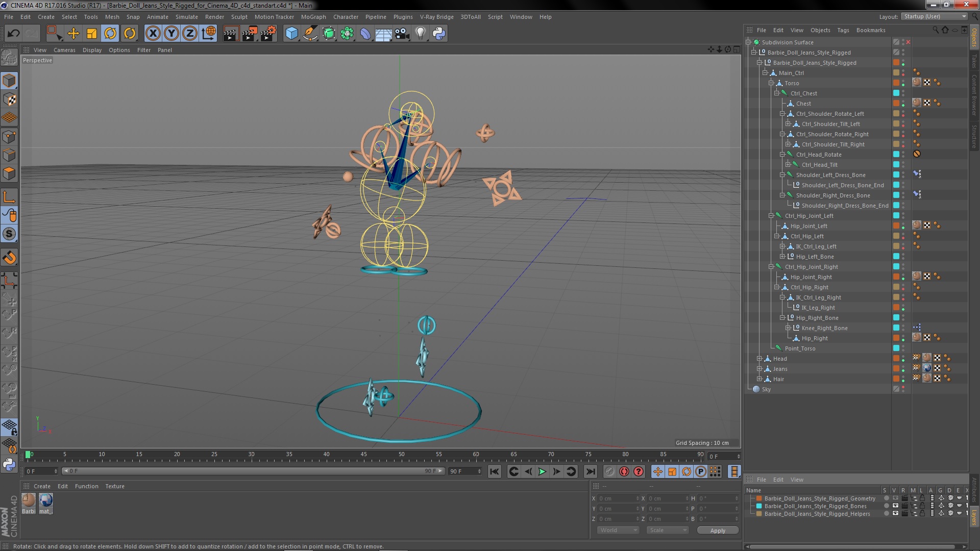Viewport: 980px width, 551px height.
Task: Toggle Helpers layer visibility
Action: pos(895,514)
